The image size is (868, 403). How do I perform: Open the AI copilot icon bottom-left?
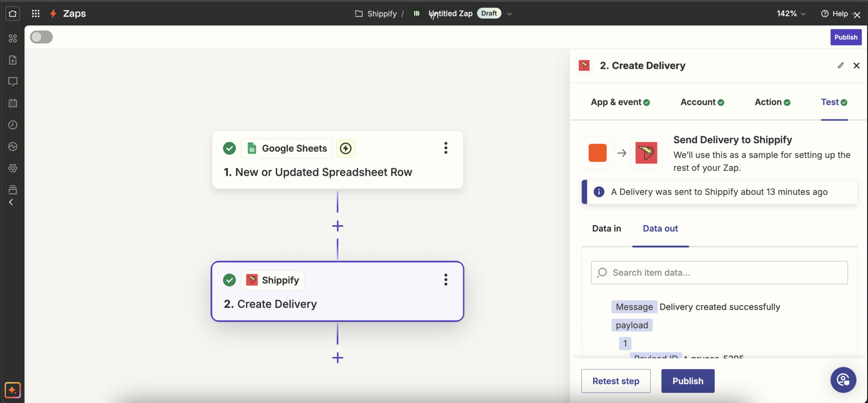tap(12, 390)
